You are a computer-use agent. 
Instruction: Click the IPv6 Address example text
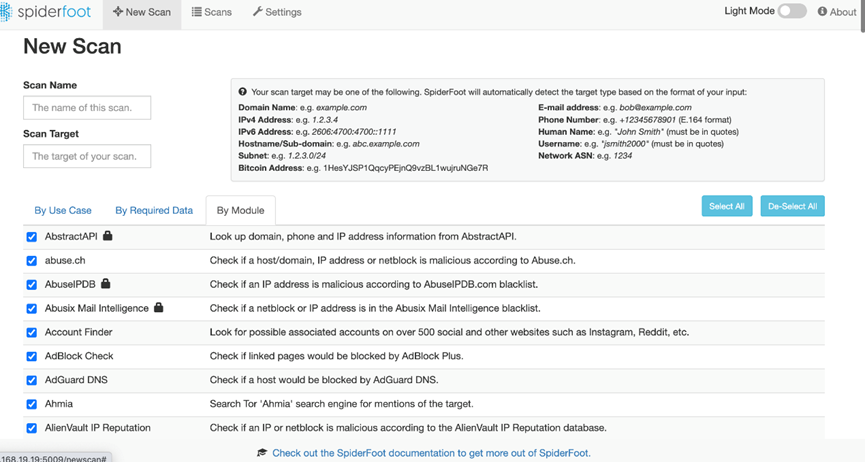click(317, 132)
